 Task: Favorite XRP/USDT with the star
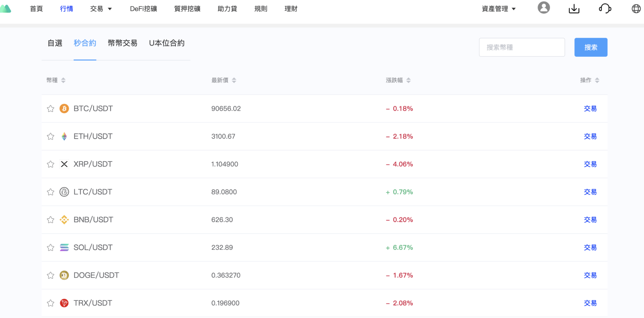[x=50, y=164]
